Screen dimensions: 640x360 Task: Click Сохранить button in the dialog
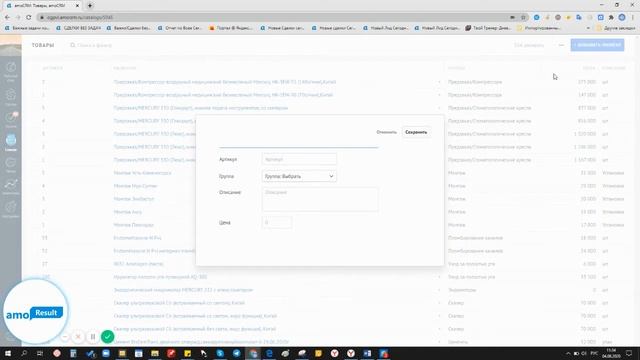pos(416,132)
